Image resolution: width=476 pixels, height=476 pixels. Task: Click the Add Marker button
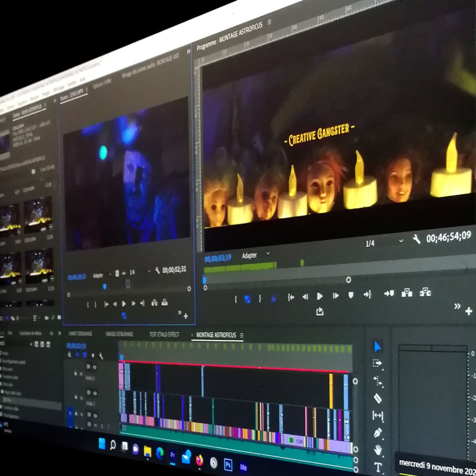coord(350,296)
